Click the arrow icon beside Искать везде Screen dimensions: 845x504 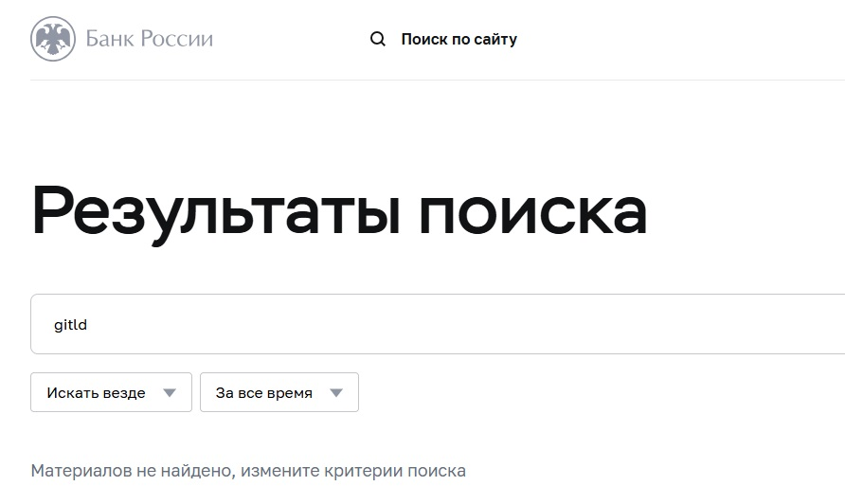170,393
